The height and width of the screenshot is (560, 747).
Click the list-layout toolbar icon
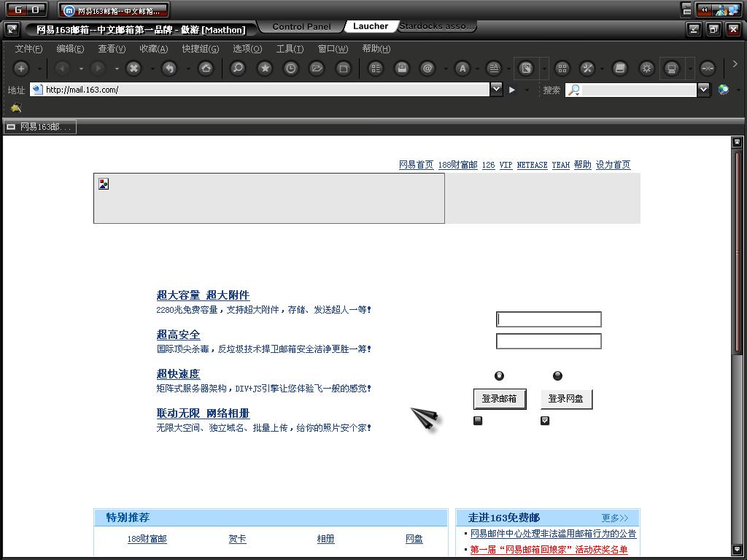click(376, 69)
